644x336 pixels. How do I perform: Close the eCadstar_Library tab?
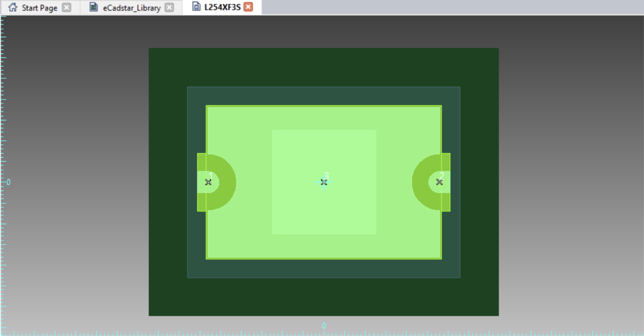(170, 8)
